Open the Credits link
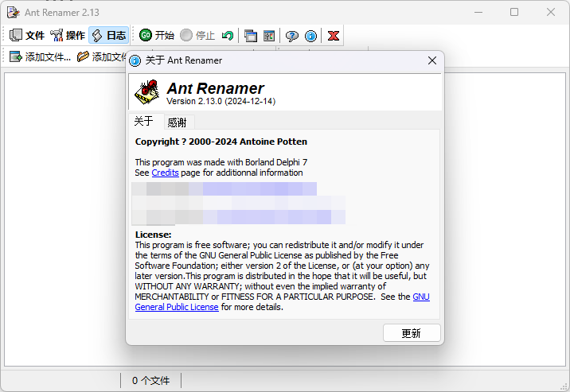 [165, 173]
